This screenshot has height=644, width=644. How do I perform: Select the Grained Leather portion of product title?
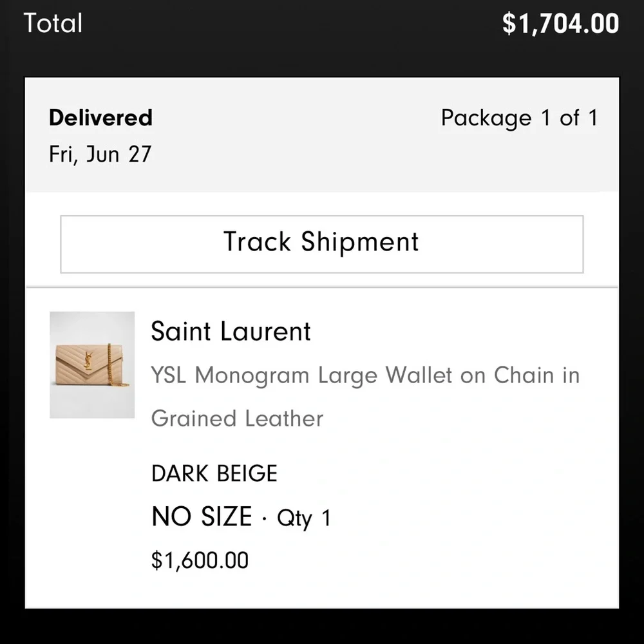tap(236, 419)
